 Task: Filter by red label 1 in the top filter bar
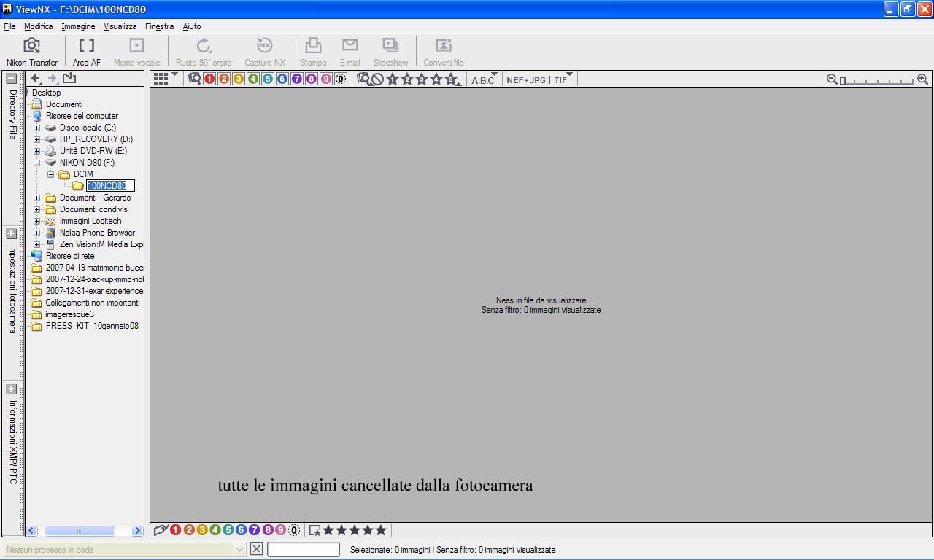pos(209,79)
